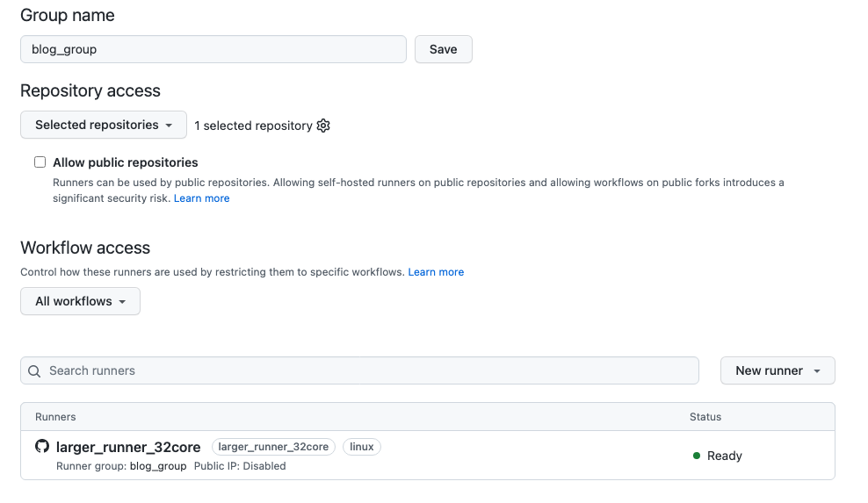Click the 'Workflow access' heading
The height and width of the screenshot is (503, 868).
pos(85,248)
